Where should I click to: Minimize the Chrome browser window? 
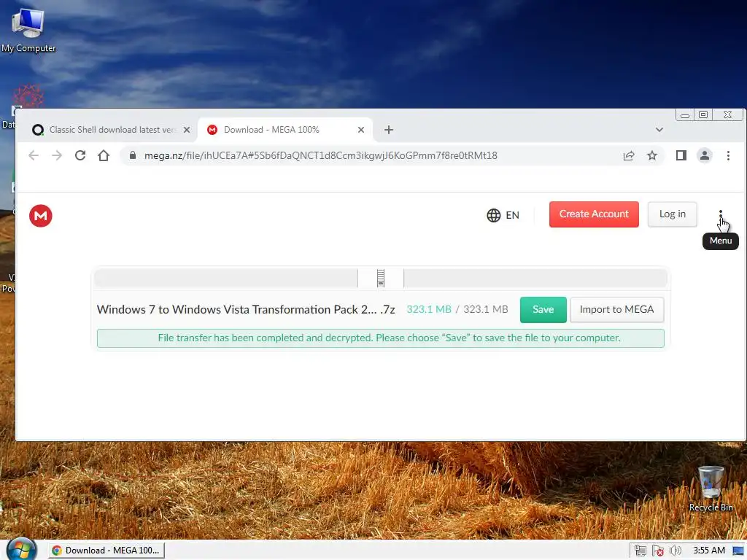tap(685, 115)
